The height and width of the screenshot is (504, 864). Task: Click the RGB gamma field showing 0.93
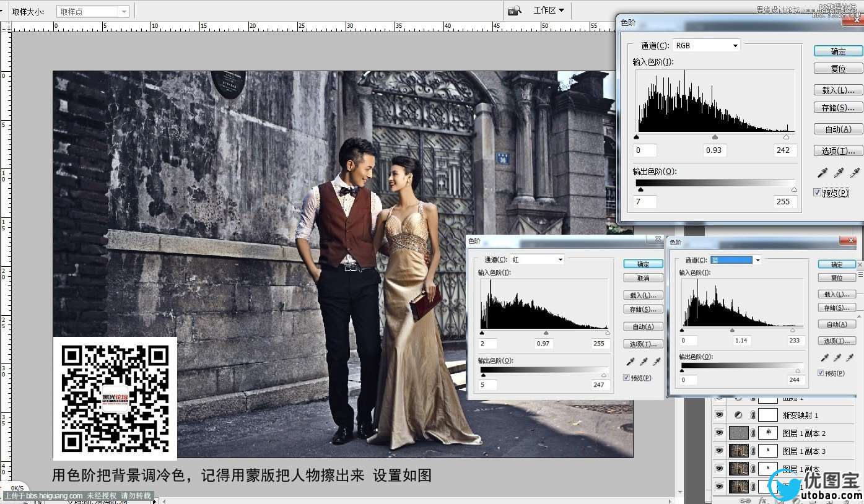(714, 150)
